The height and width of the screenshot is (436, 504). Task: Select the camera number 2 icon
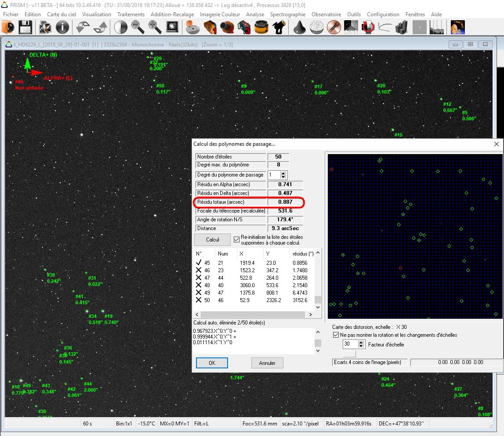[227, 28]
